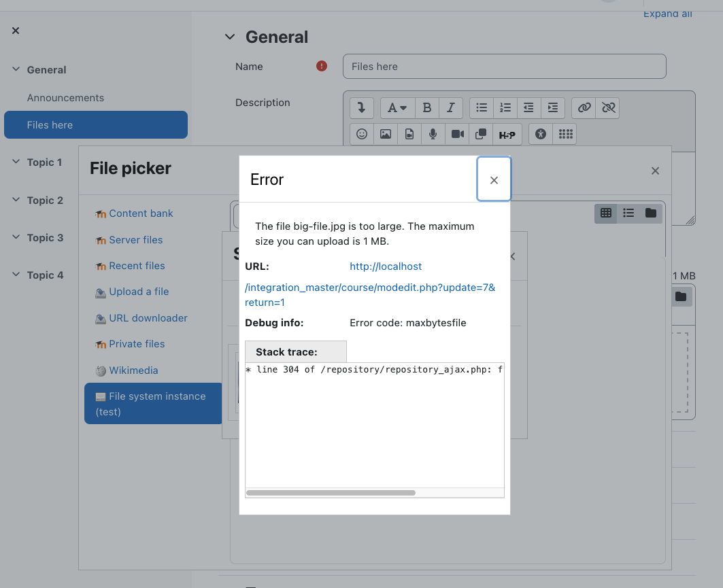Click the insert link icon

584,108
